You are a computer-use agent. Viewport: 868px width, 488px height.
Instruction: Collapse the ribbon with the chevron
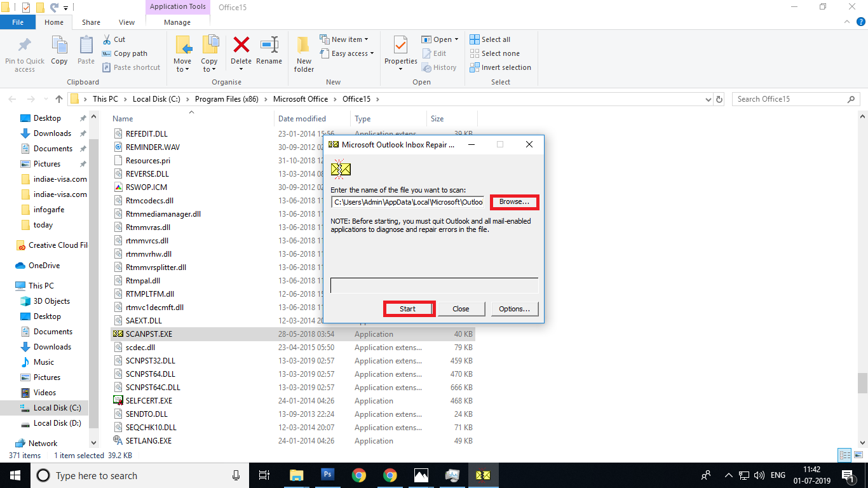(x=845, y=22)
